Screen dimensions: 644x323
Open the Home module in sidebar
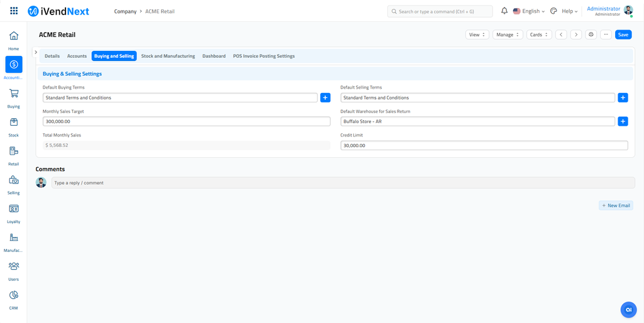coord(13,36)
